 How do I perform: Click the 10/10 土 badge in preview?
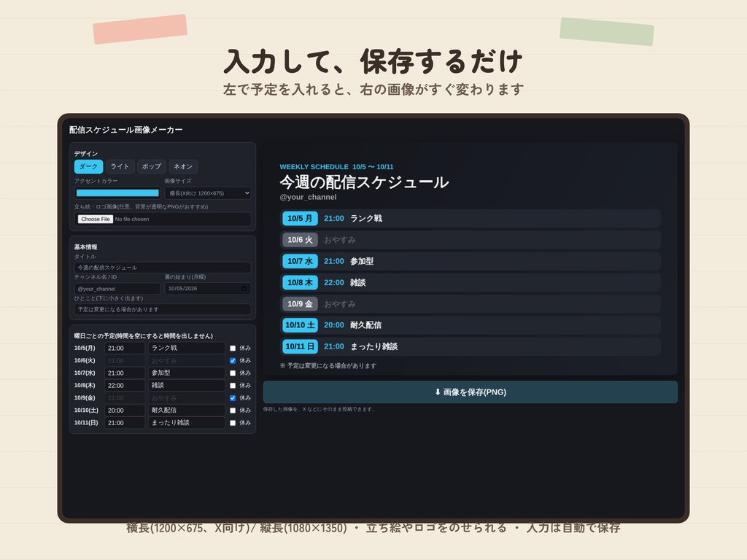tap(300, 324)
